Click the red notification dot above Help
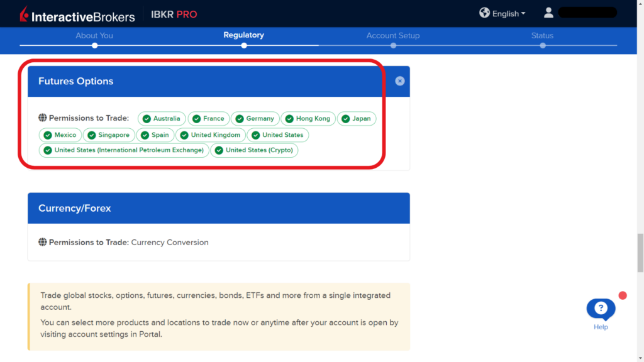This screenshot has width=644, height=362. point(623,295)
